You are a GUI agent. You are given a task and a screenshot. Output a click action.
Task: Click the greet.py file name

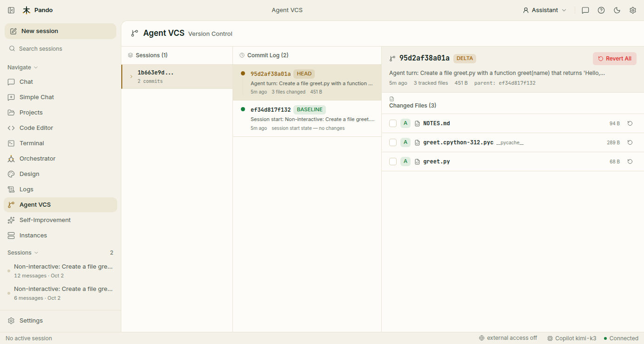click(x=437, y=162)
